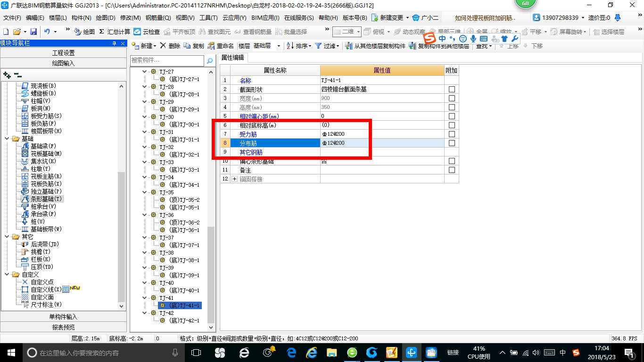Collapse the 基础 folder in navigation tree
The image size is (644, 362).
click(8, 139)
